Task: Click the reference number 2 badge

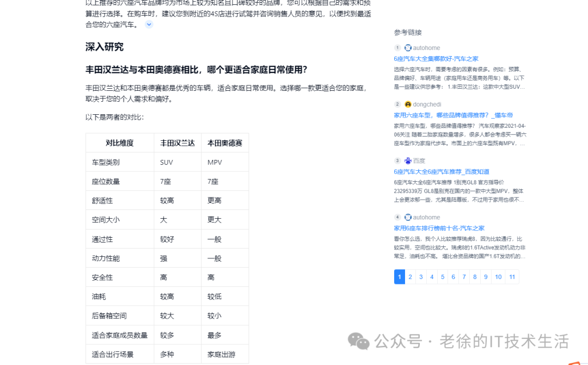Action: pyautogui.click(x=397, y=104)
